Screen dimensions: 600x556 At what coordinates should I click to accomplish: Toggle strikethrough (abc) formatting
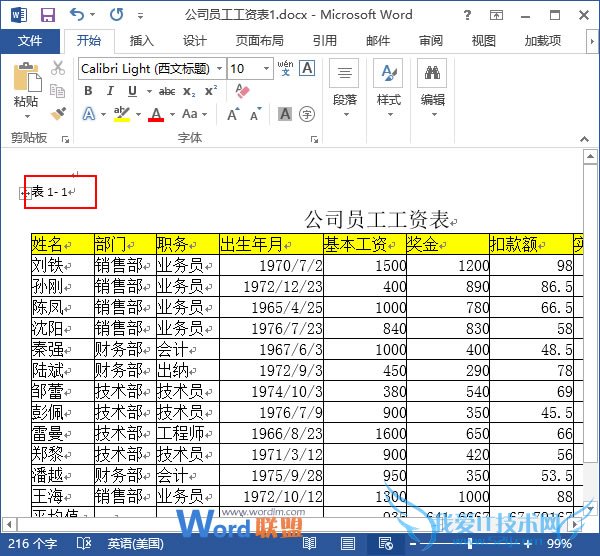point(167,91)
